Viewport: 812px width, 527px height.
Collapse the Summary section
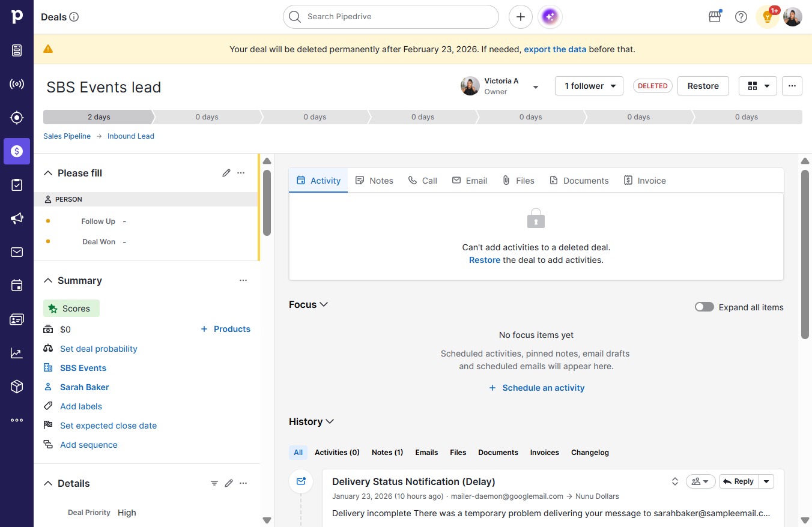click(49, 280)
